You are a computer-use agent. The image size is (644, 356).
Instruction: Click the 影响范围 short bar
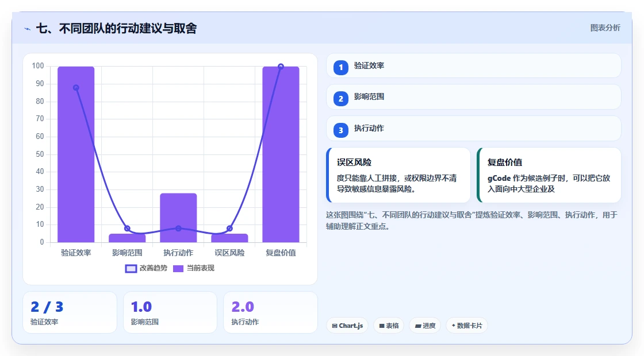pos(127,238)
